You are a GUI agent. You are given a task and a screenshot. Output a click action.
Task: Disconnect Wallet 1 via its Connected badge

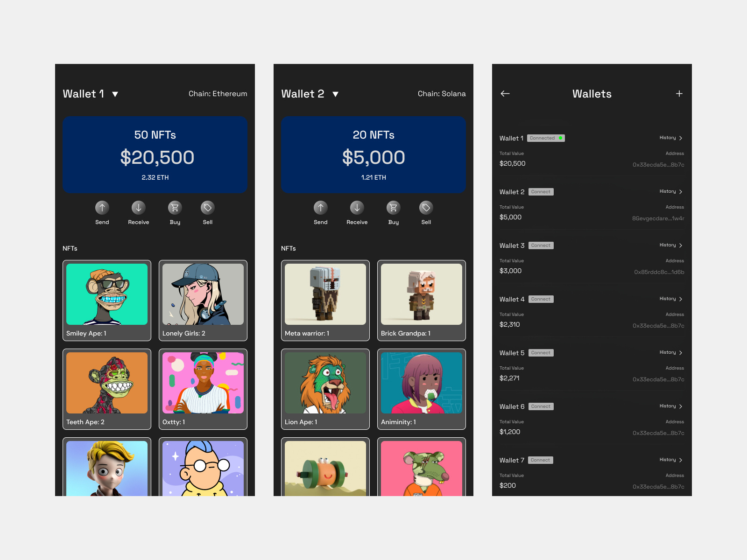point(545,138)
